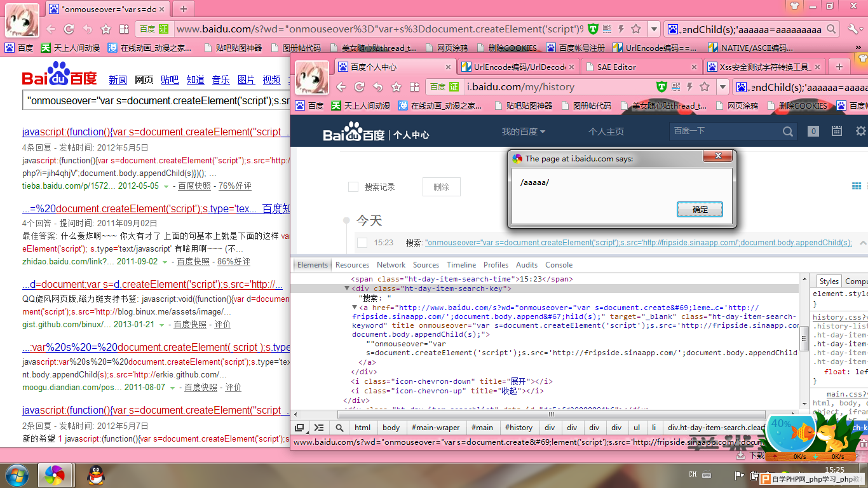Open the 新闻 link on Baidu results
The height and width of the screenshot is (488, 868).
(x=118, y=79)
